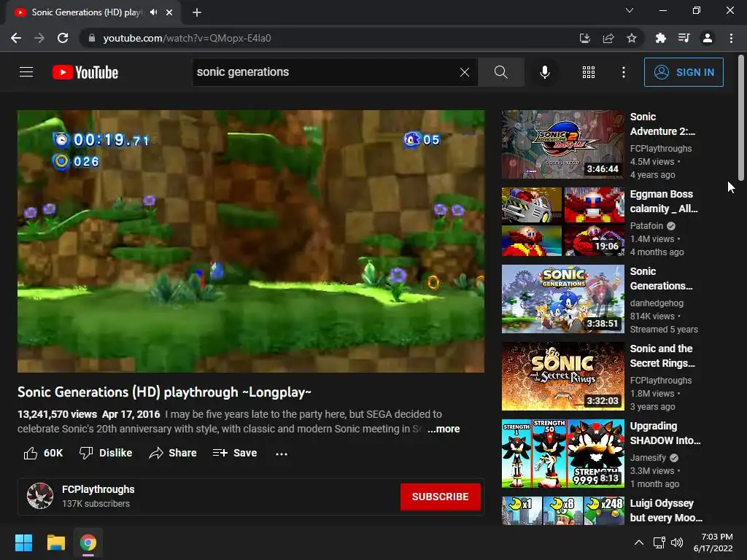
Task: Open volume control in system tray
Action: 676,542
